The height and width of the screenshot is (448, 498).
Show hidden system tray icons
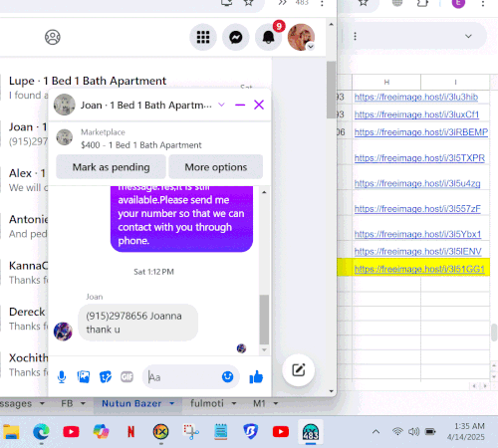[375, 432]
